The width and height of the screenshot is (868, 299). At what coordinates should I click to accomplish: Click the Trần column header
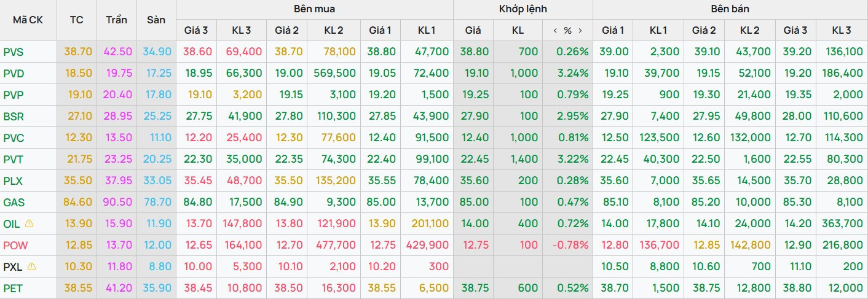[116, 20]
